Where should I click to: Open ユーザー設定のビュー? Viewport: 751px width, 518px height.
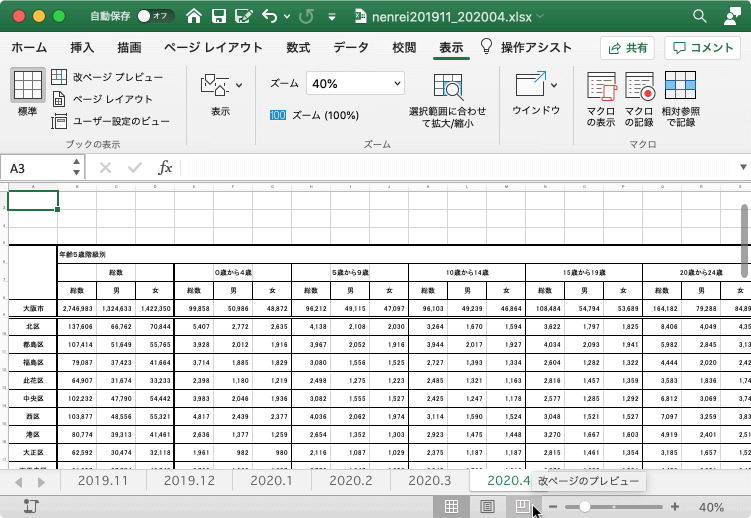pos(111,121)
